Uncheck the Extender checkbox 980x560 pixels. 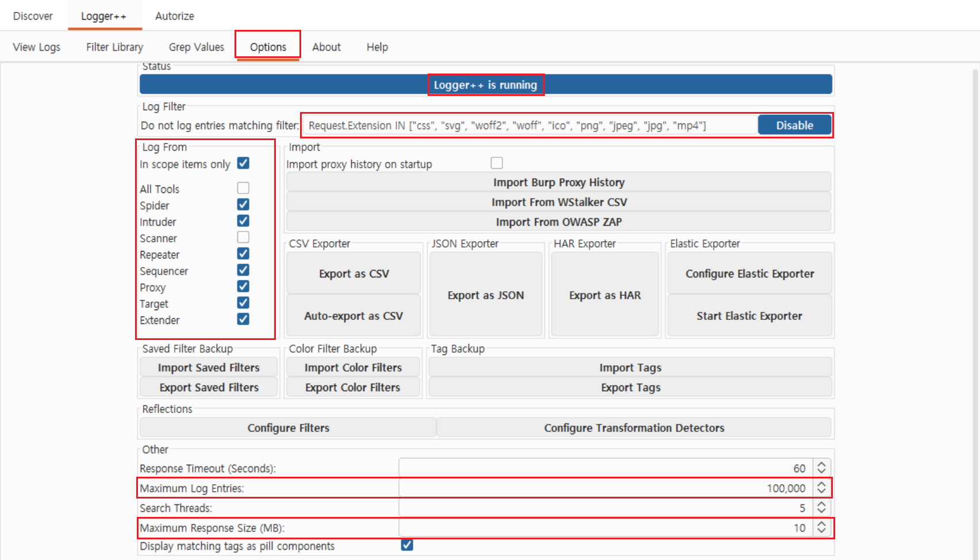243,319
